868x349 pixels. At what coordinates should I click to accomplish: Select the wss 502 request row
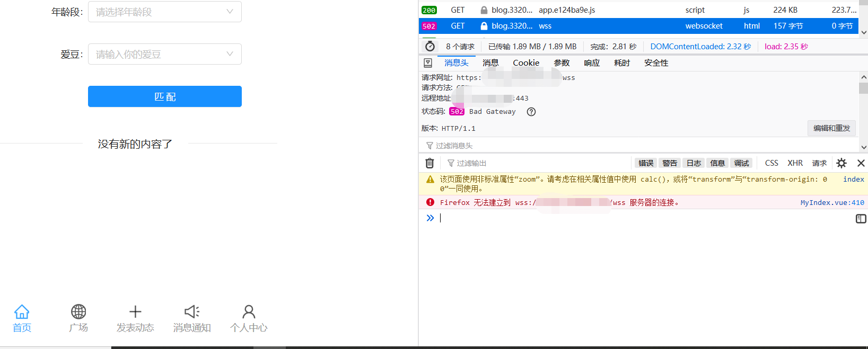(x=639, y=26)
